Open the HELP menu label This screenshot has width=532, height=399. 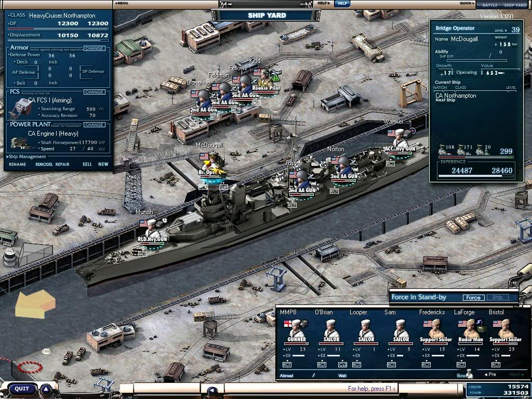(x=323, y=3)
